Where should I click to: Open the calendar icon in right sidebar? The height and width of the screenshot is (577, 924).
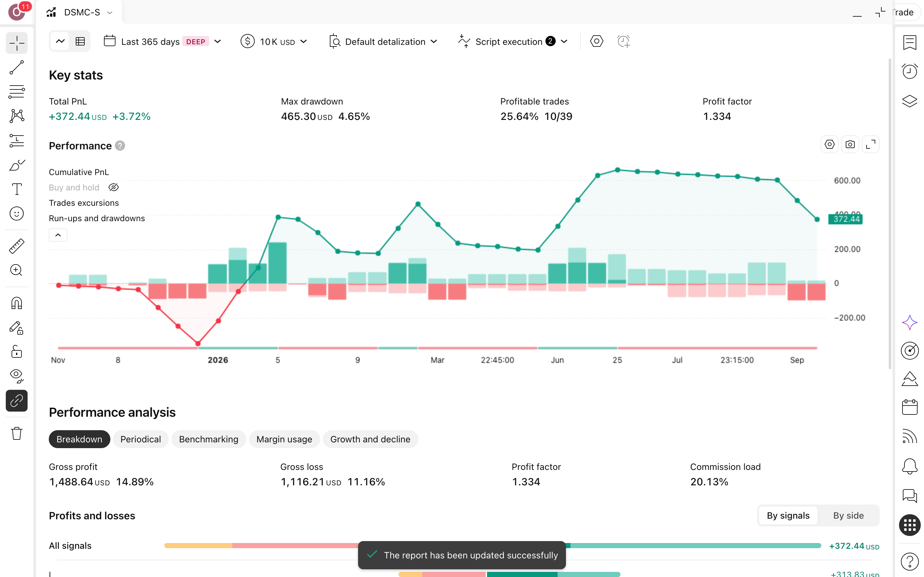pos(910,407)
